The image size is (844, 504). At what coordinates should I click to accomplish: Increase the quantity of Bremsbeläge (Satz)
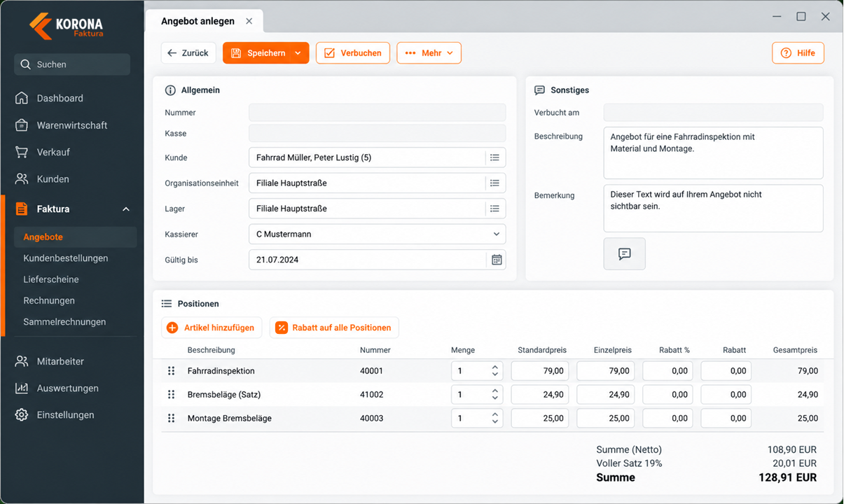495,391
